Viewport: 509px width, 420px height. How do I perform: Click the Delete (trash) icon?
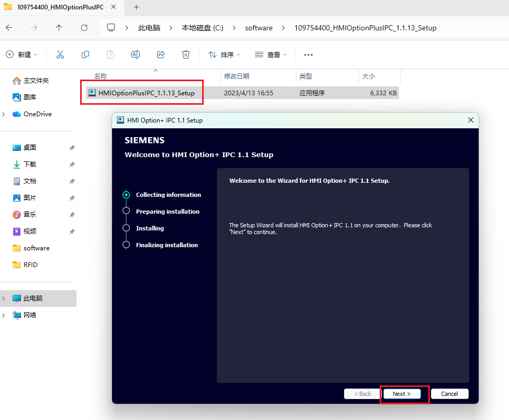[x=186, y=54]
